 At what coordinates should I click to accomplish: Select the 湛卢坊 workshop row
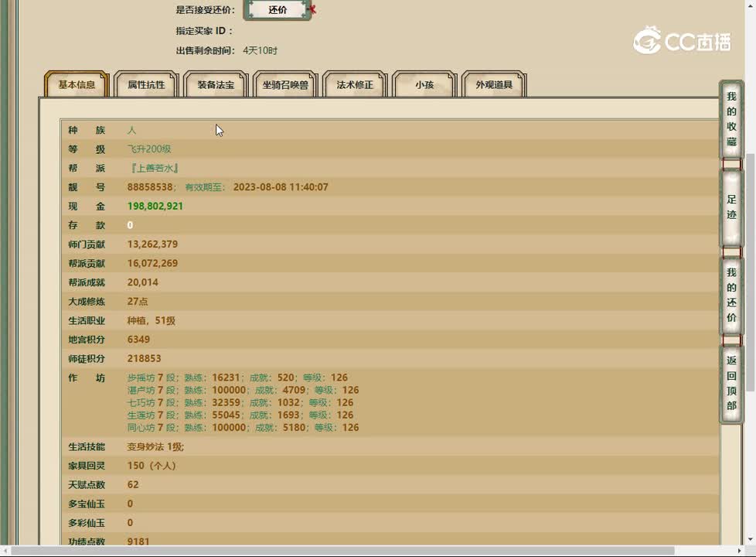[x=243, y=390]
